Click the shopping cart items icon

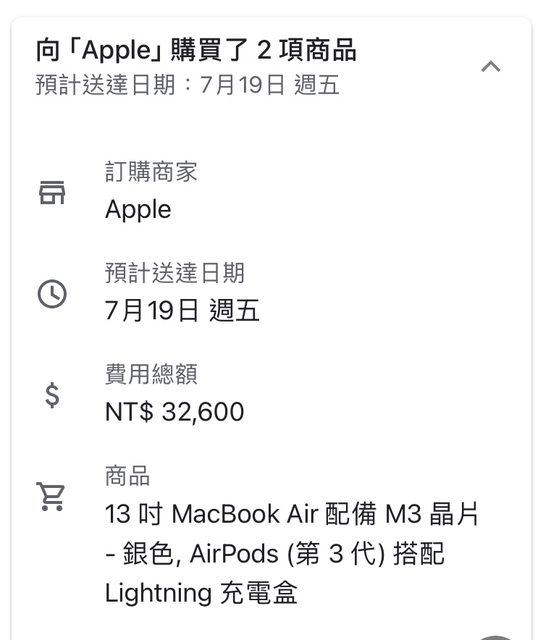coord(51,496)
